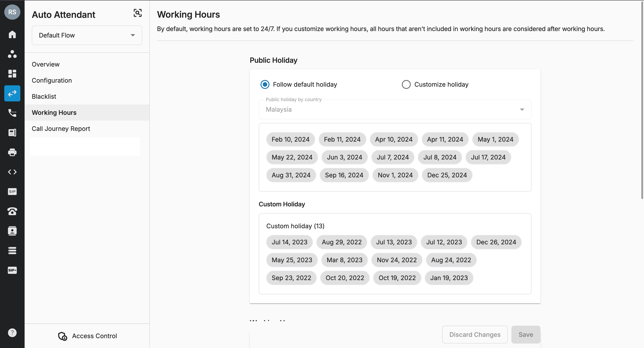Open the Default Flow dropdown
The width and height of the screenshot is (644, 348).
[87, 35]
